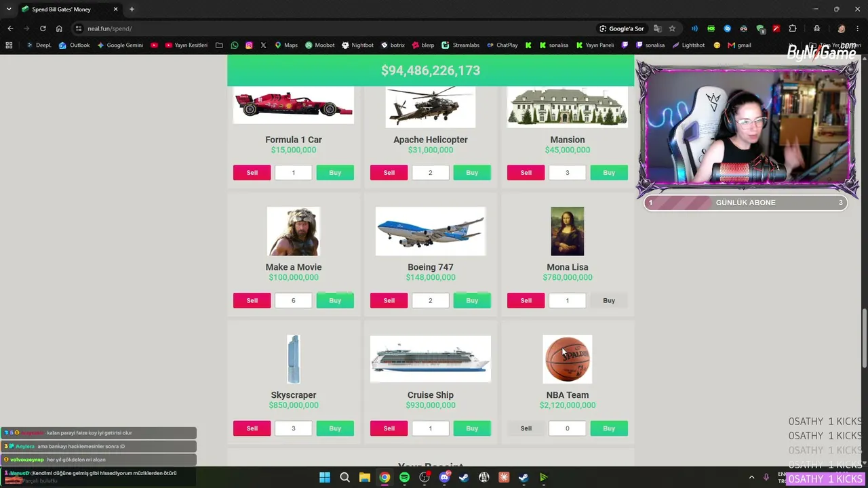Sell the Cruise Ship

(389, 428)
